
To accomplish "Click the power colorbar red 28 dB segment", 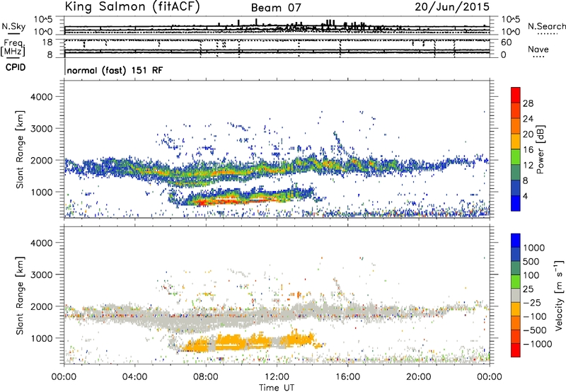I will [516, 95].
